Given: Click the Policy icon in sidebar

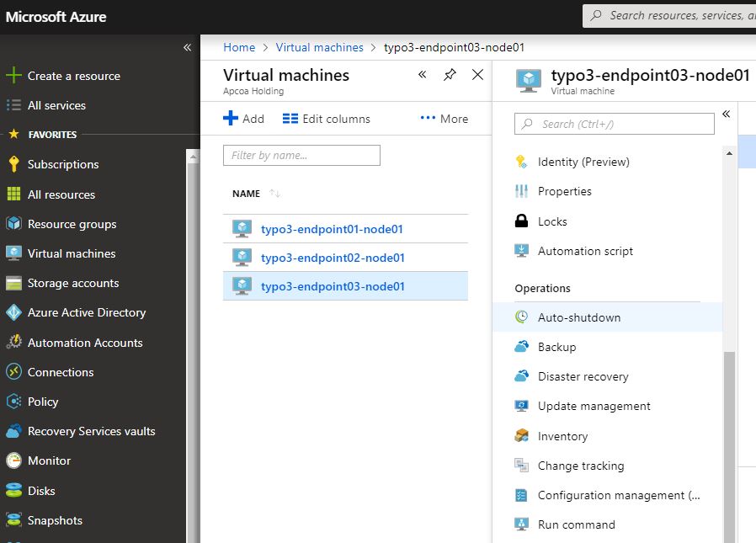Looking at the screenshot, I should (x=13, y=402).
